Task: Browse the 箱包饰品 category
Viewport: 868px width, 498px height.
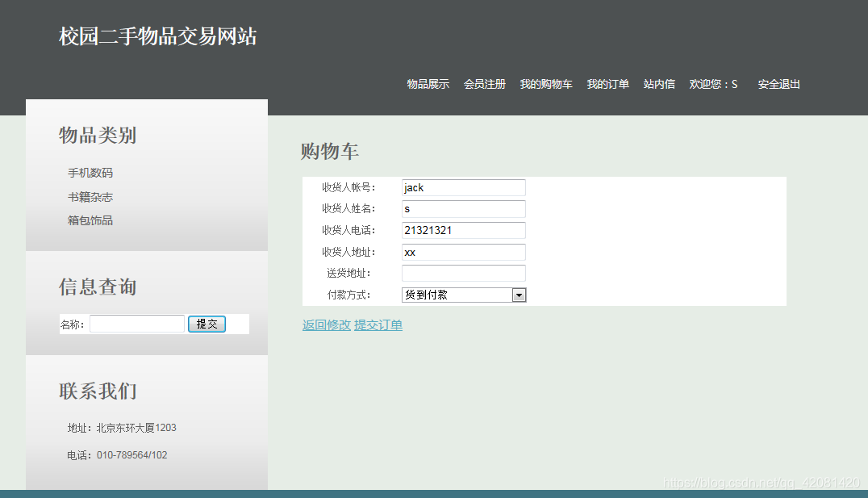Action: tap(90, 220)
